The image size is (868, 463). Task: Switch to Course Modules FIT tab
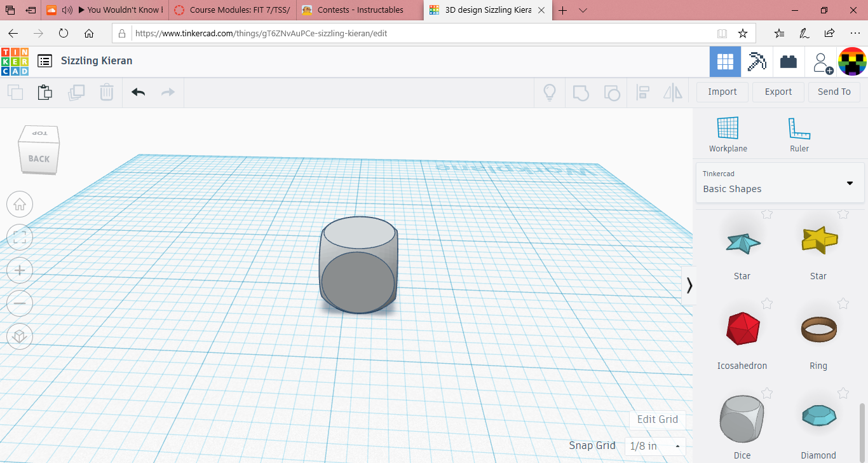point(233,10)
